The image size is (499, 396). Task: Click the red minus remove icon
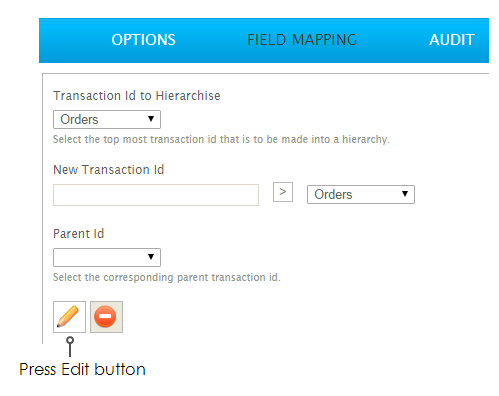click(x=106, y=317)
